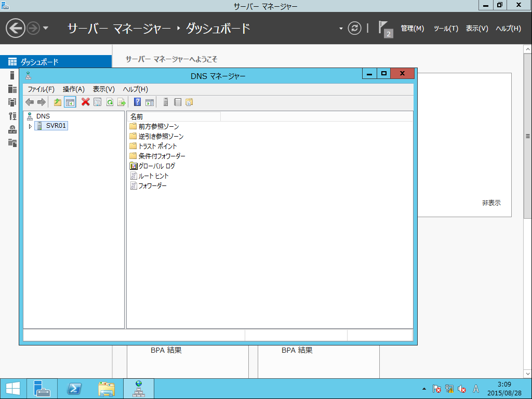This screenshot has height=399, width=532.
Task: Open the 表示(V) menu in DNS Manager
Action: pos(104,89)
